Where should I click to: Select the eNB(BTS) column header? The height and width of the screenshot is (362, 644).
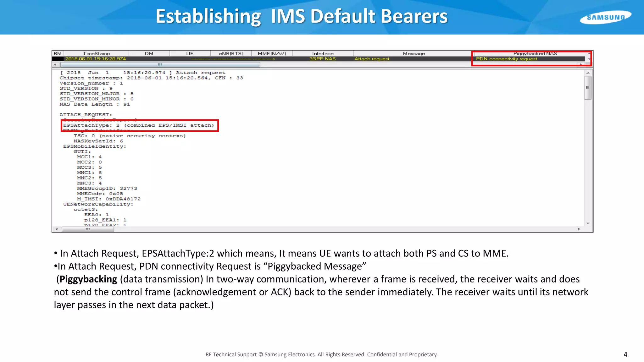point(231,53)
